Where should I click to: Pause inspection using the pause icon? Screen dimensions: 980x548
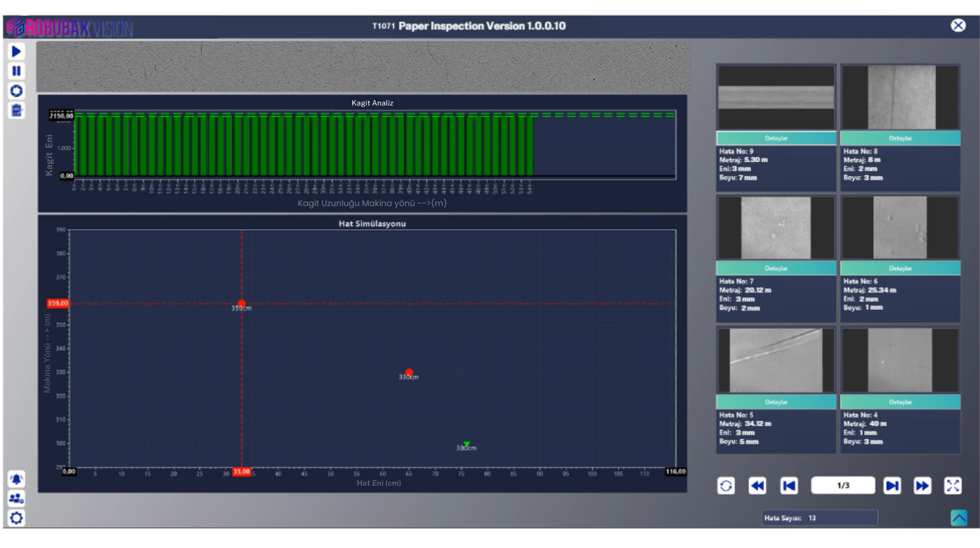16,71
